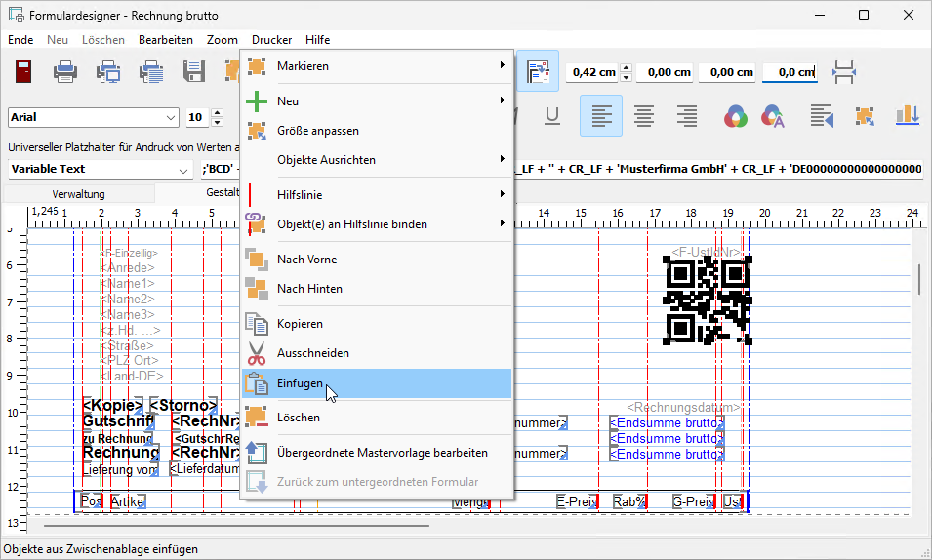Viewport: 932px width, 560px height.
Task: Toggle right text alignment
Action: click(687, 116)
